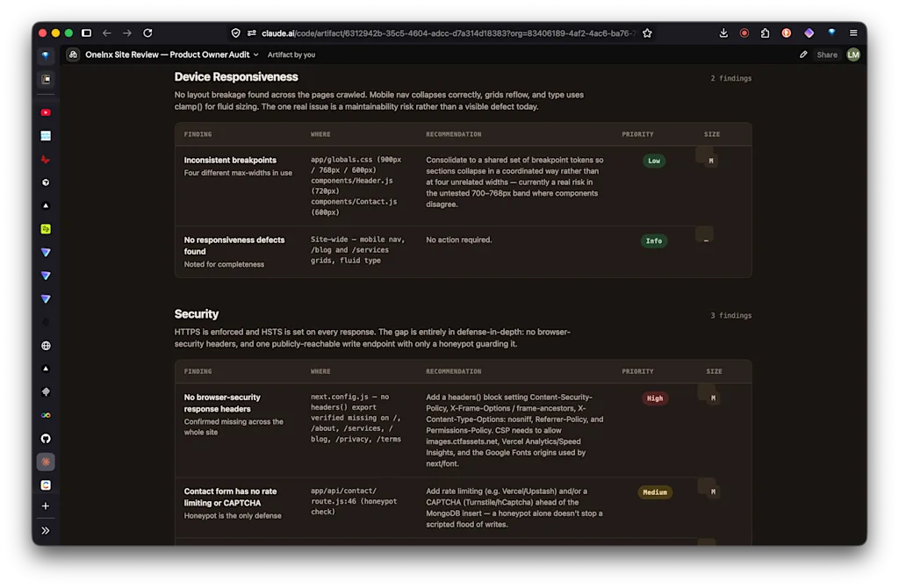Open the extensions puzzle icon
This screenshot has width=899, height=588.
click(765, 33)
